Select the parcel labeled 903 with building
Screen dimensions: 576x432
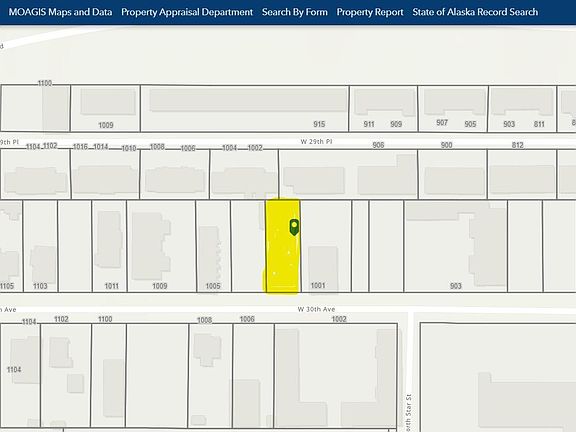tap(456, 246)
